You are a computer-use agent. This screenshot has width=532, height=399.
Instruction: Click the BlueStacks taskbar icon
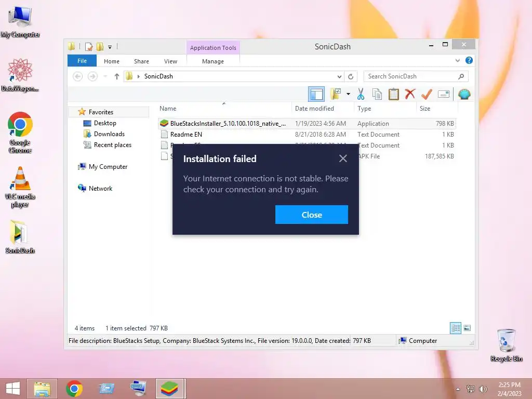pyautogui.click(x=170, y=389)
